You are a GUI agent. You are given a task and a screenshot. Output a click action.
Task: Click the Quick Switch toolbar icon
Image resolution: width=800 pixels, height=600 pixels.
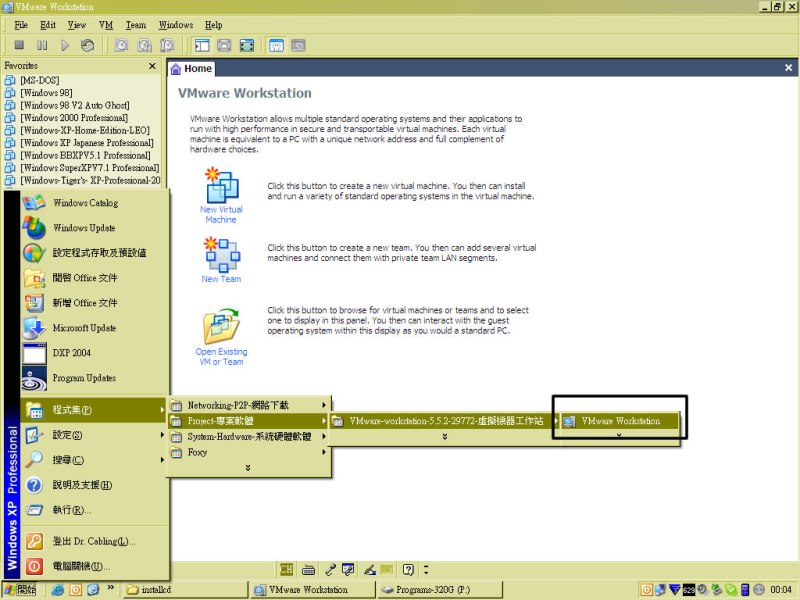tap(247, 45)
